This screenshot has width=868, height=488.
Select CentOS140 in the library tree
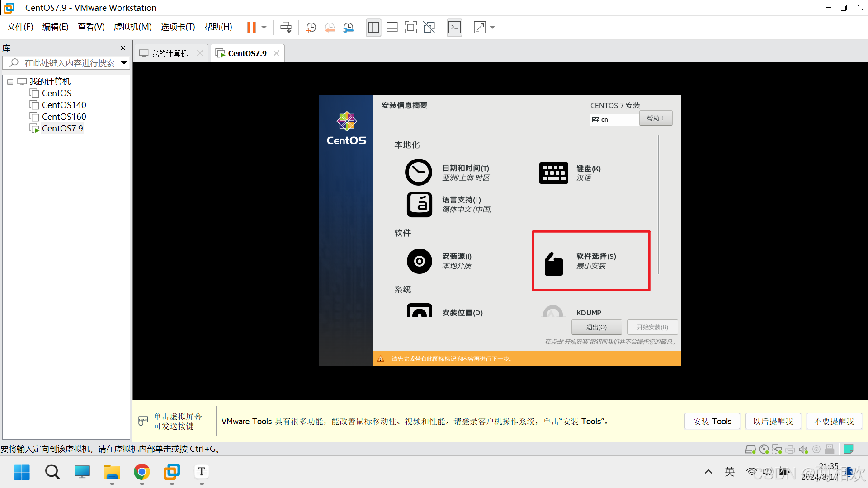point(64,105)
